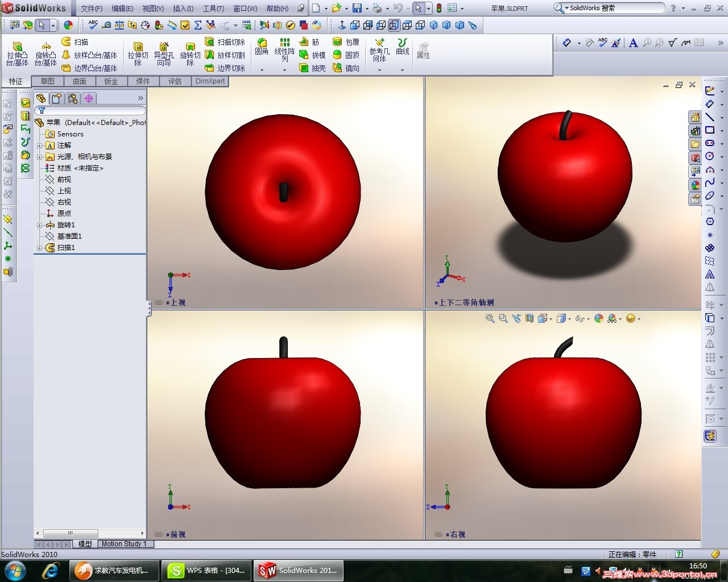Pick the 放样凸台/基体 loft tool

89,55
